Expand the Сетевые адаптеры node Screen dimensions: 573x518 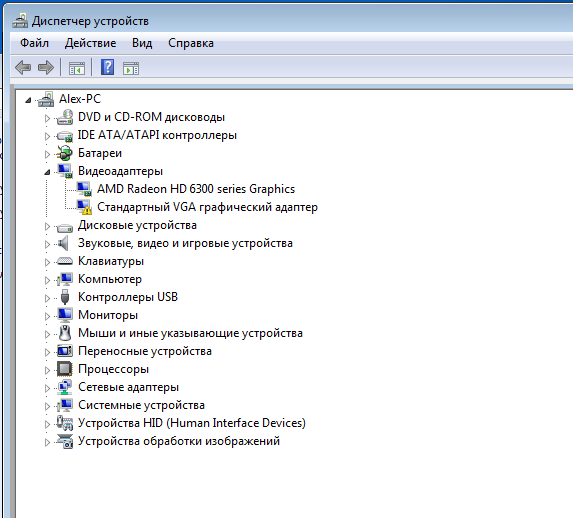(x=47, y=388)
